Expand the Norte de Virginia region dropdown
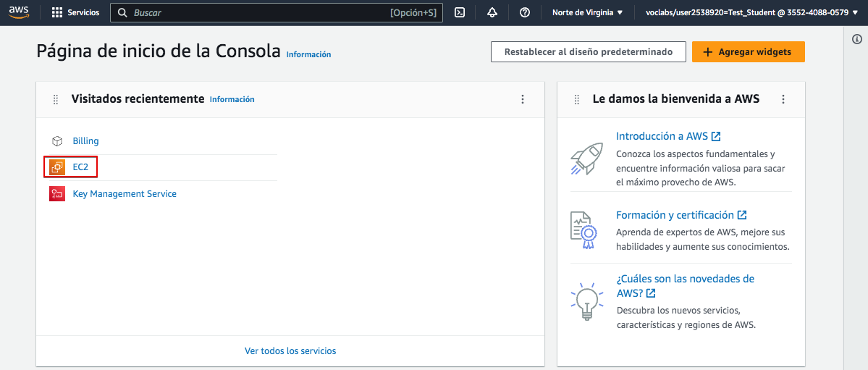The height and width of the screenshot is (370, 868). [587, 13]
